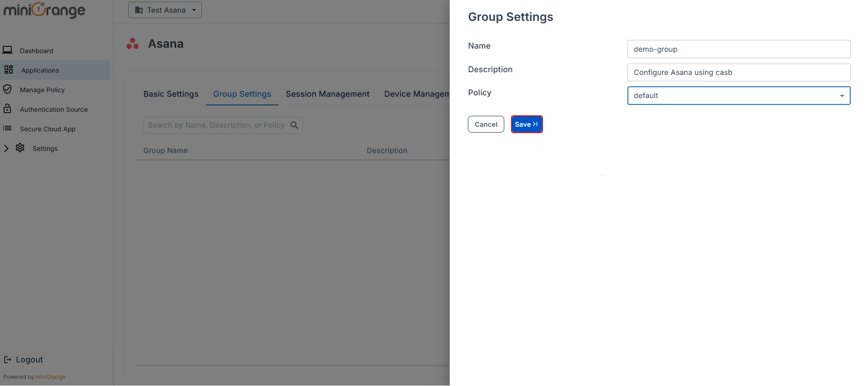
Task: Select the Group Settings tab
Action: tap(242, 94)
